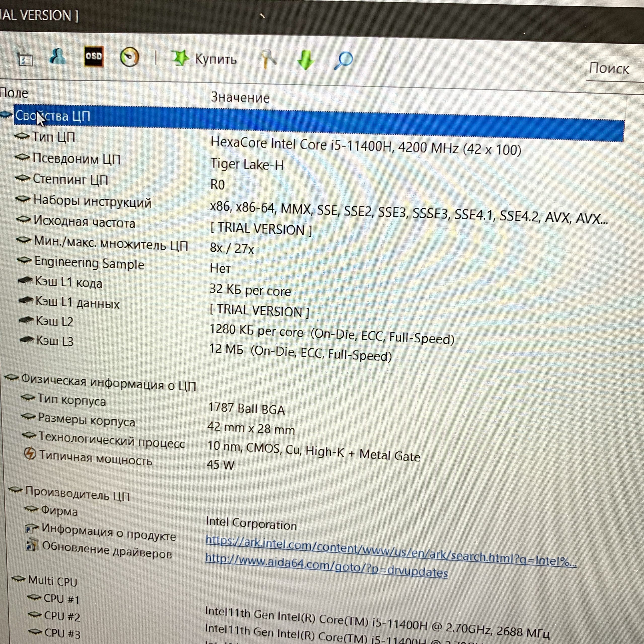
Task: Select the Тип ЦП row
Action: point(53,137)
